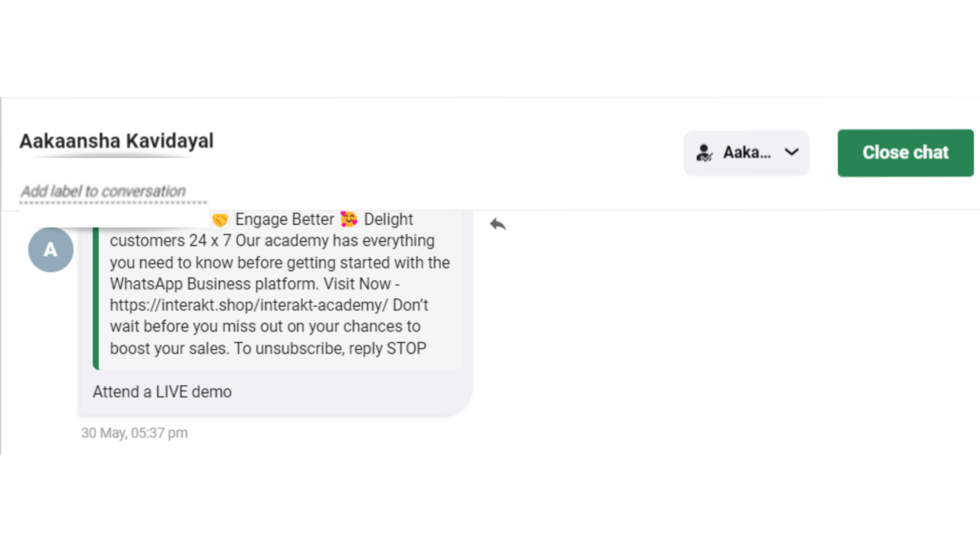The image size is (980, 552).
Task: Click the reply arrow icon beside the message
Action: pyautogui.click(x=499, y=225)
